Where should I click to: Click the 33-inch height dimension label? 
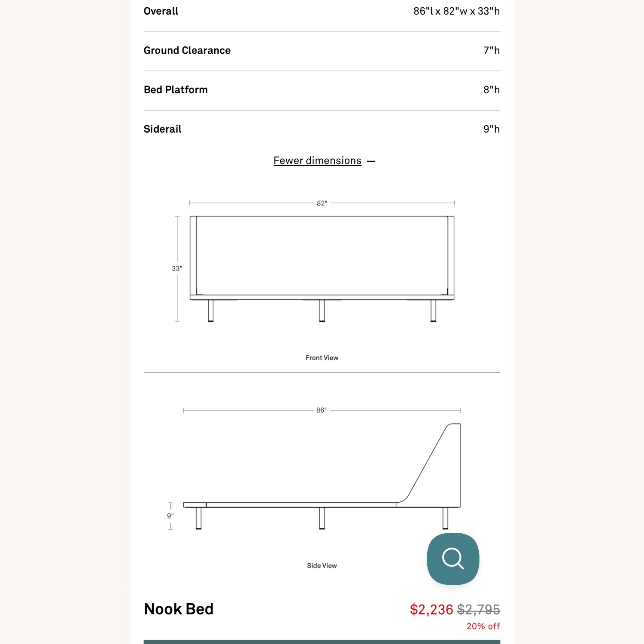(178, 267)
